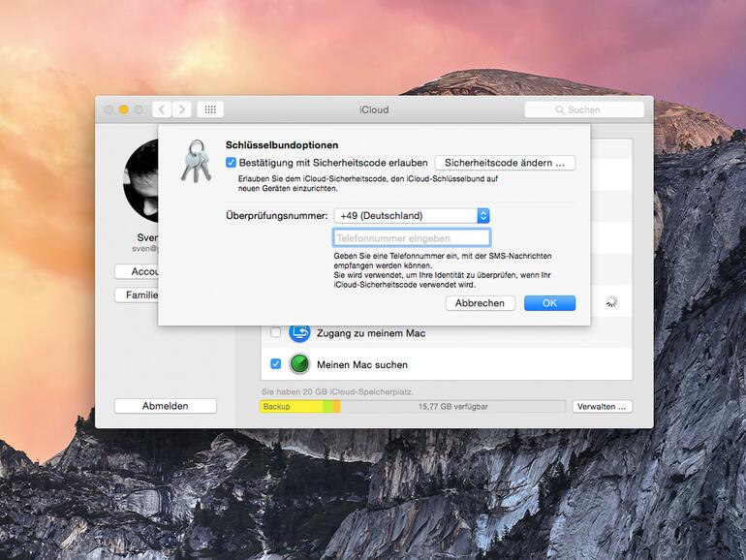Click the yellow Backup storage segment

click(291, 407)
